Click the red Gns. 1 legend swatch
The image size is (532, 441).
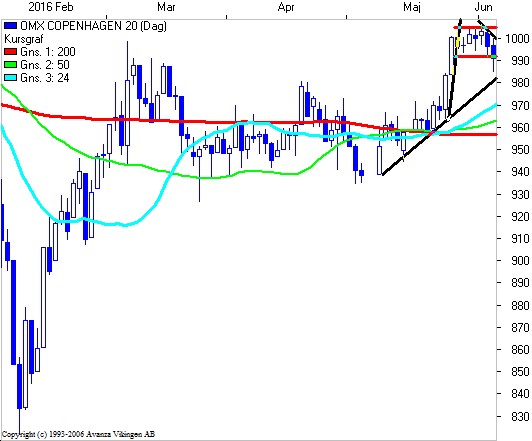10,52
